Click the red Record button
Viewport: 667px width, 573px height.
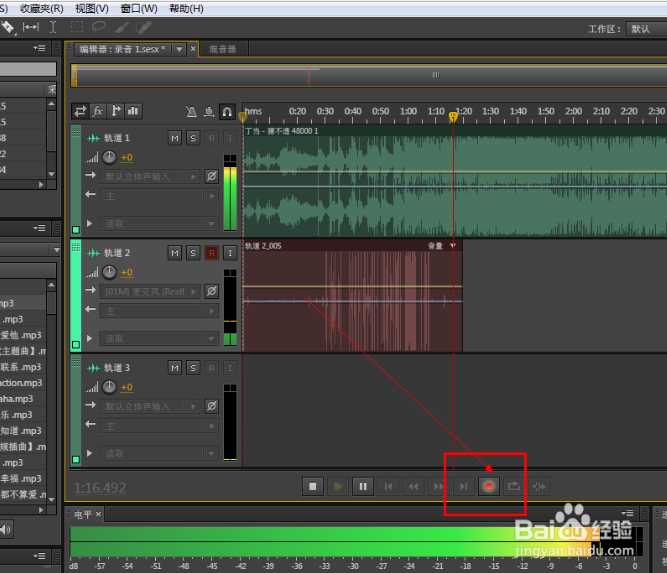point(489,486)
